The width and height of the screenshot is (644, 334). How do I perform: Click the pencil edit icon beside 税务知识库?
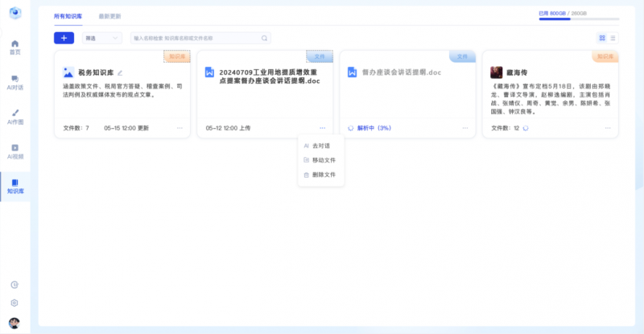tap(120, 72)
